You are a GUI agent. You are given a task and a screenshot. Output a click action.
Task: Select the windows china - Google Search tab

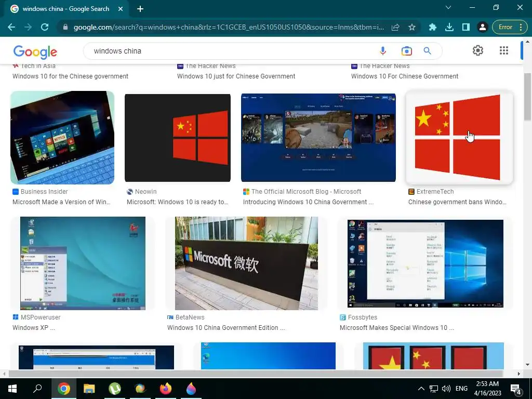(66, 9)
